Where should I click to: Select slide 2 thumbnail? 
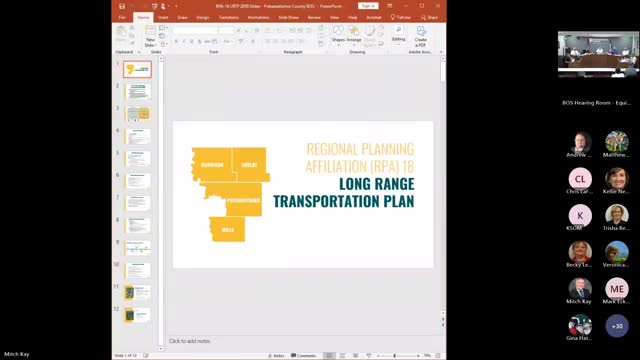138,91
